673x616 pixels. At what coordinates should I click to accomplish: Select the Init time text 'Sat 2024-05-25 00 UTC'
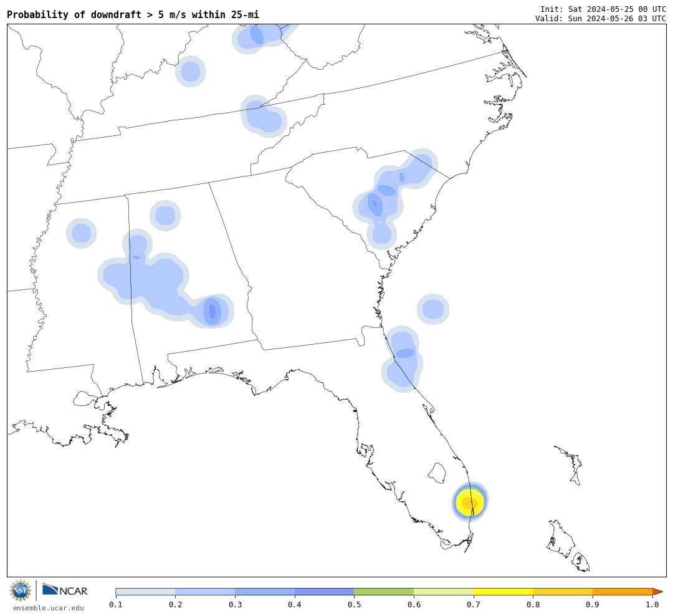617,9
